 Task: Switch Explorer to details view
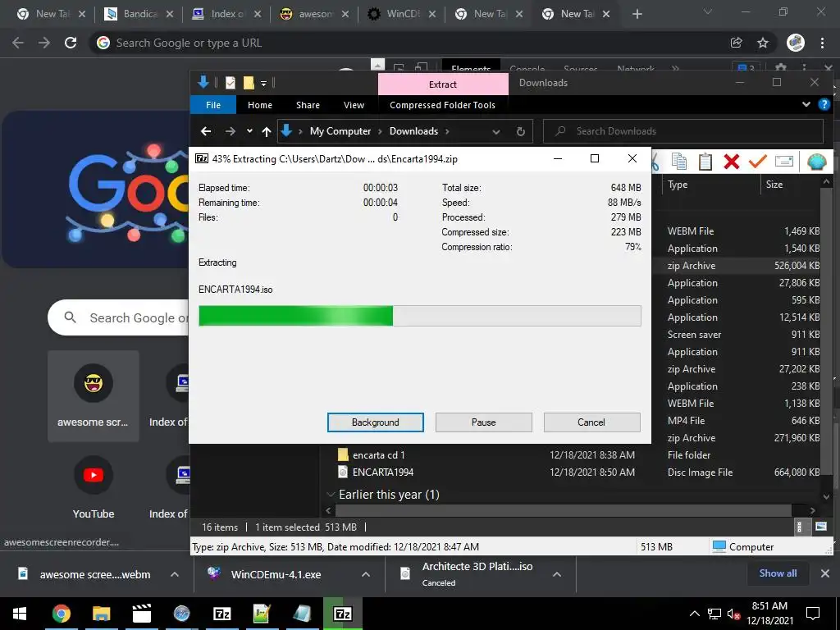coord(799,527)
